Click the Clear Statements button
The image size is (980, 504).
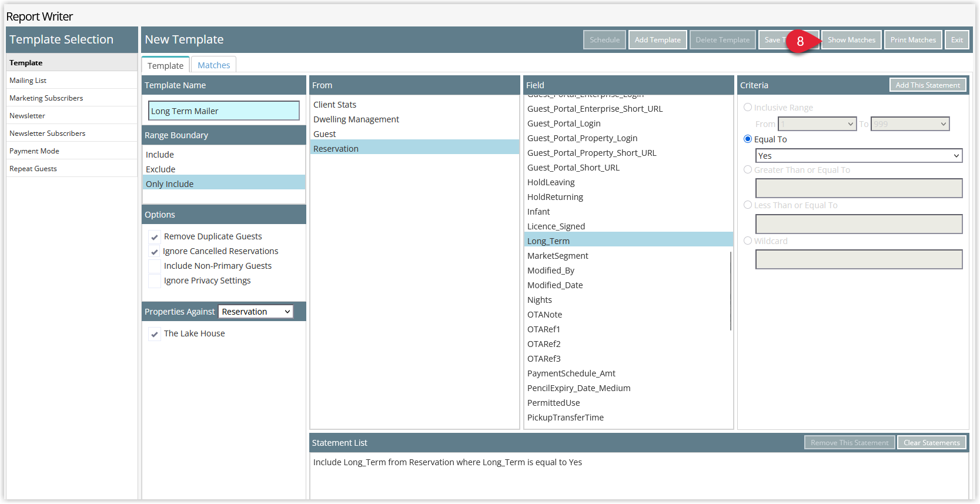pos(931,443)
